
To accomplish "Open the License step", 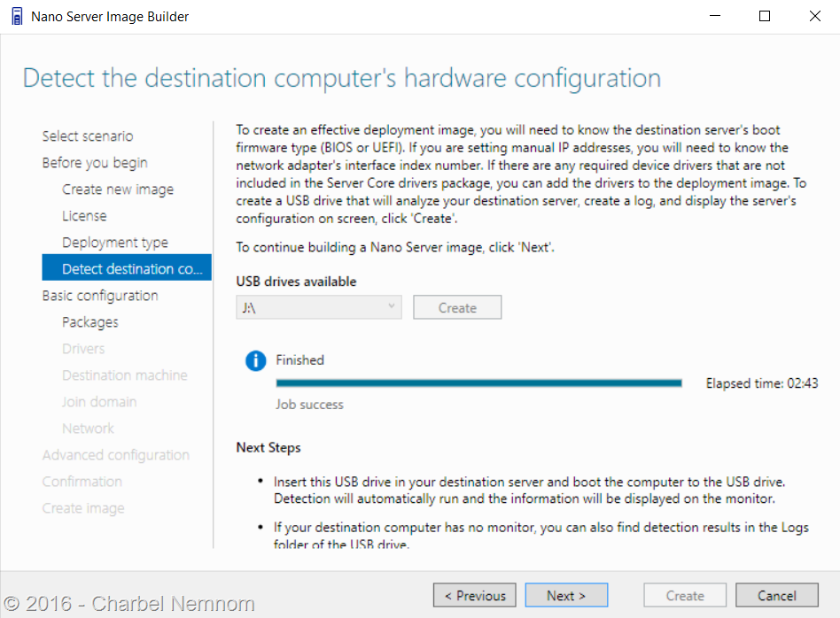I will (85, 216).
